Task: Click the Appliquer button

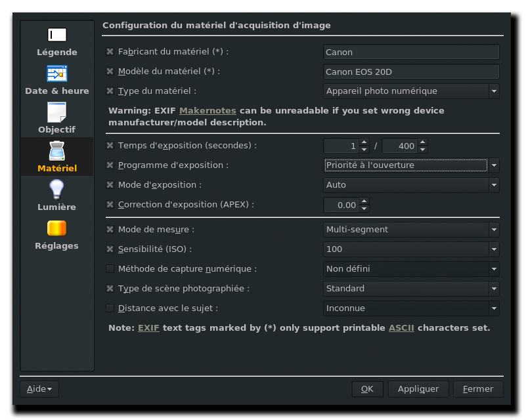Action: click(x=418, y=389)
